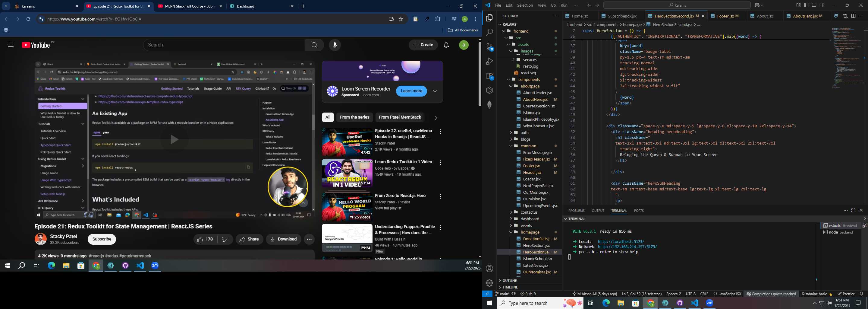
Task: Click the CSS icon in editor actions
Action: point(836,16)
